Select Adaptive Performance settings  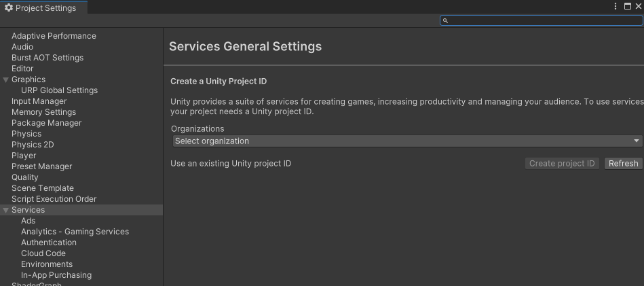pos(54,36)
